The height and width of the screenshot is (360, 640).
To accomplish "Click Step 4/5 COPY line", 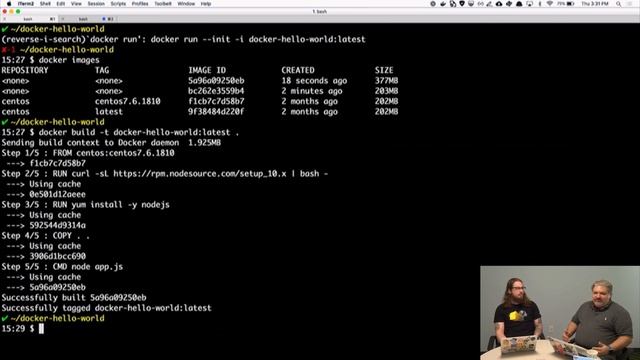I will (45, 236).
